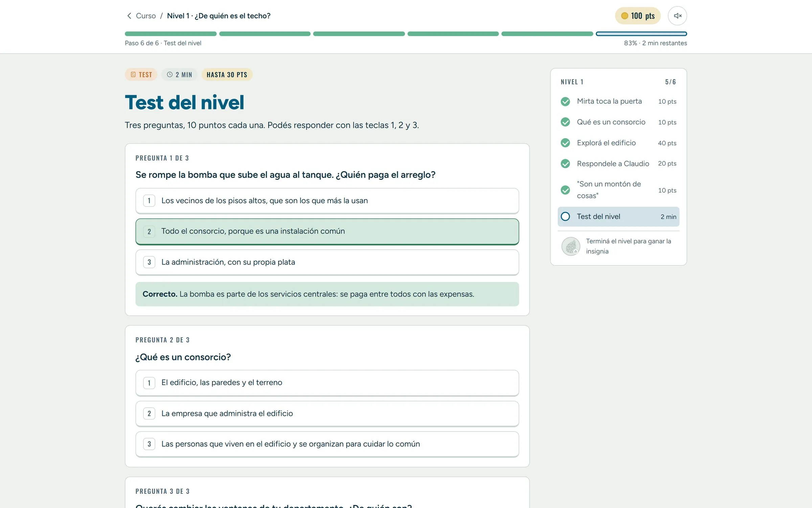
Task: Open lesson "Son un montón de cosas"
Action: tap(618, 190)
